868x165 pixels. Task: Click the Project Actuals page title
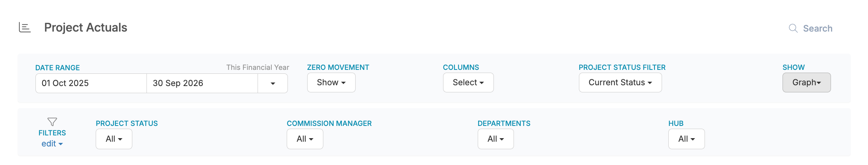[x=85, y=28]
